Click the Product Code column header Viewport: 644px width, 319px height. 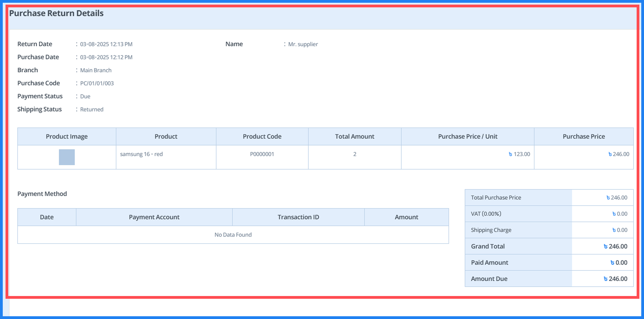click(x=262, y=136)
